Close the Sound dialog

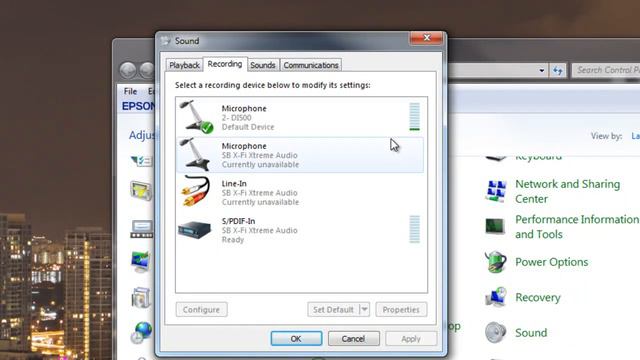click(x=427, y=38)
